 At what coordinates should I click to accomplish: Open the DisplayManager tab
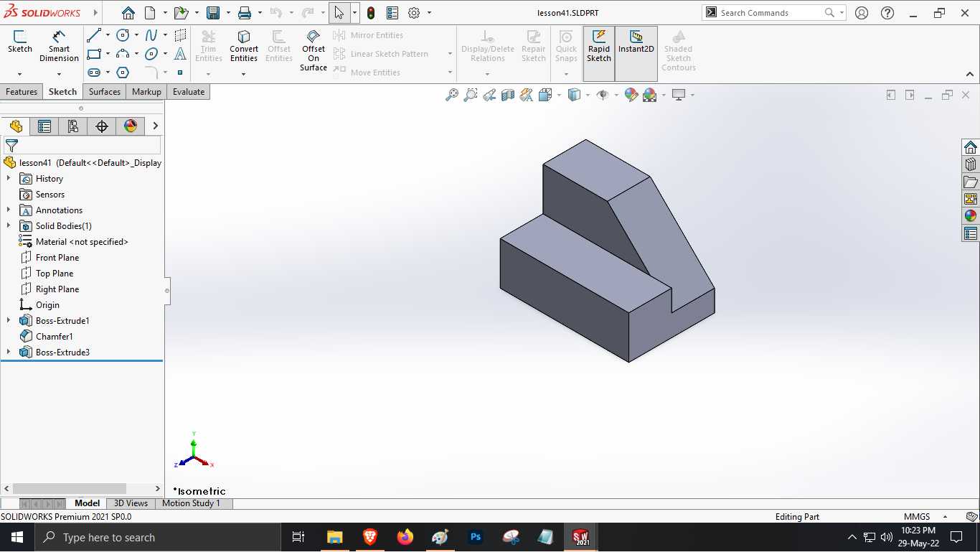(x=131, y=126)
